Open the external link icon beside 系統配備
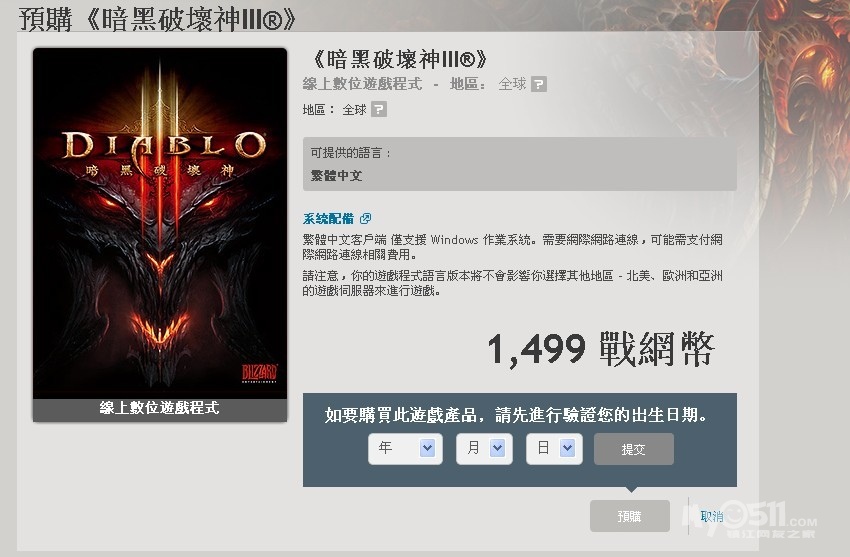 tap(365, 218)
